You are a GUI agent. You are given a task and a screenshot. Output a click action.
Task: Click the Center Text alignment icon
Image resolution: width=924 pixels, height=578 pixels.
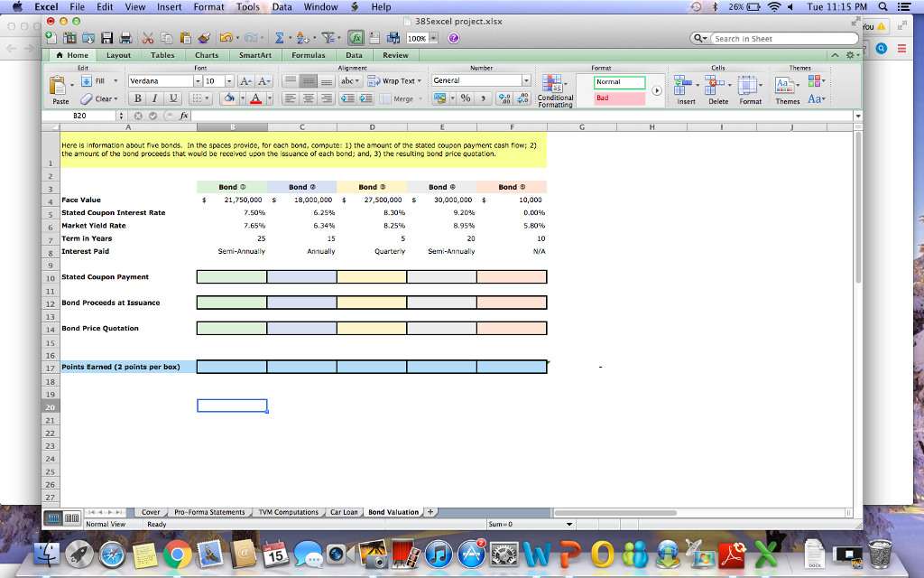point(309,98)
